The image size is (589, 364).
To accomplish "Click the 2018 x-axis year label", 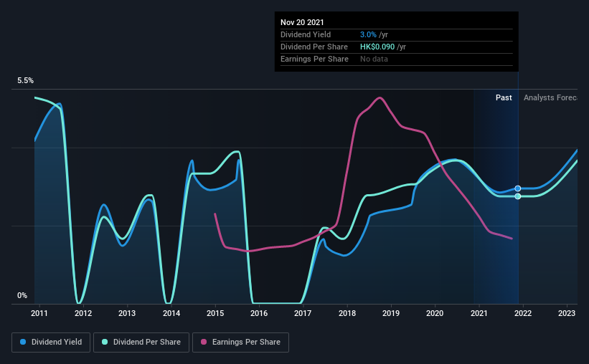I will (x=347, y=313).
